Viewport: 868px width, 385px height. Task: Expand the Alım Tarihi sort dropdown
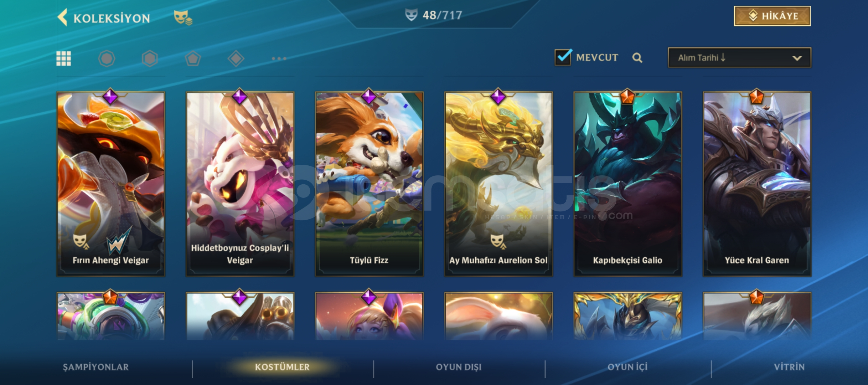pos(739,57)
